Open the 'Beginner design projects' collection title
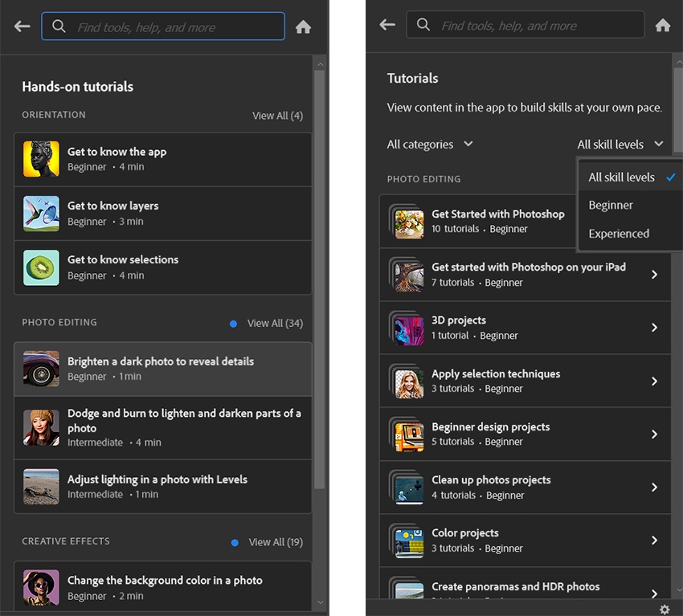This screenshot has height=616, width=683. coord(490,426)
